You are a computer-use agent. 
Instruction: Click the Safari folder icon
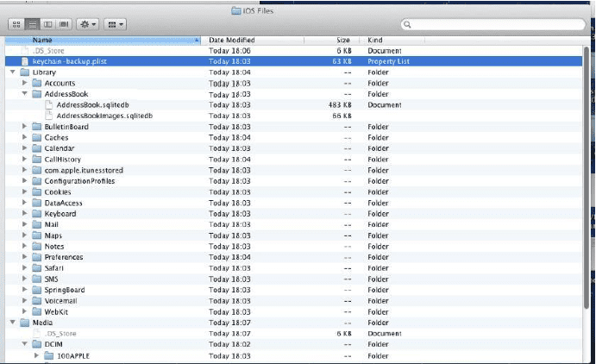[x=37, y=267]
